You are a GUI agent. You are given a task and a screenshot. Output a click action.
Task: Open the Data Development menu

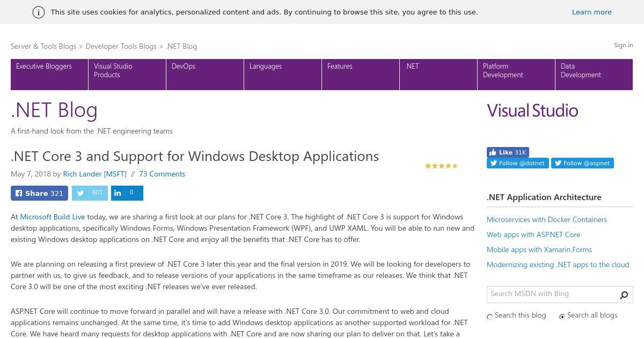pos(594,75)
